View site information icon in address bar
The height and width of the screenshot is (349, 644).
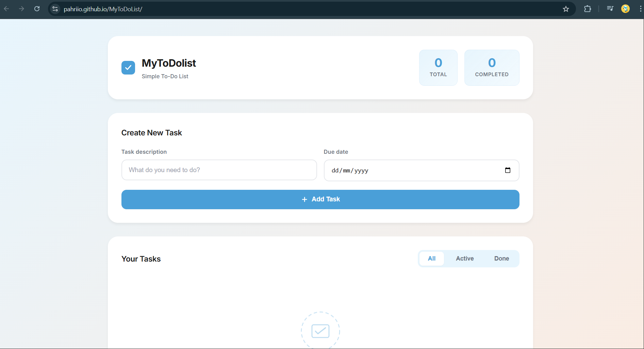[x=55, y=9]
